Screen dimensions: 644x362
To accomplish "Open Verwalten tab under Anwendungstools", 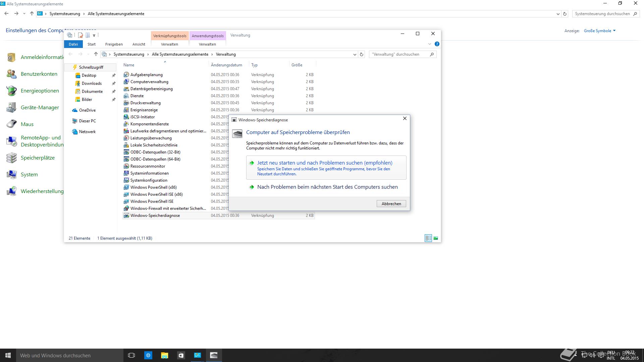I will (x=207, y=44).
